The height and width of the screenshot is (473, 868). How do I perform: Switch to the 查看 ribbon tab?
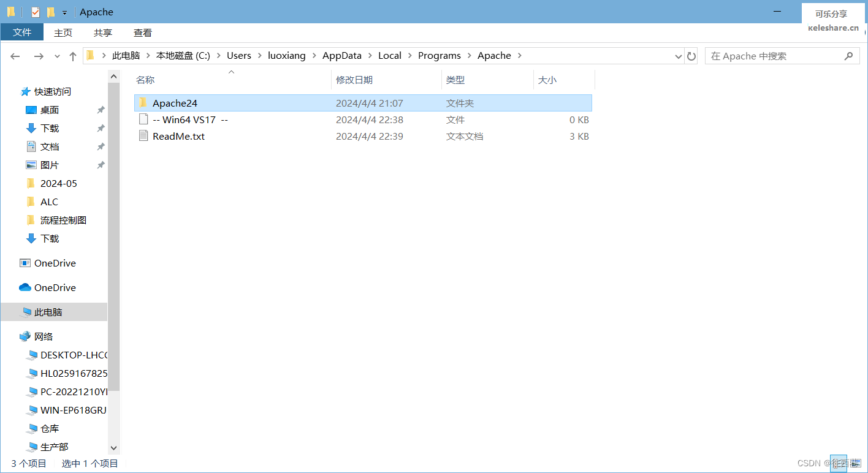coord(143,32)
